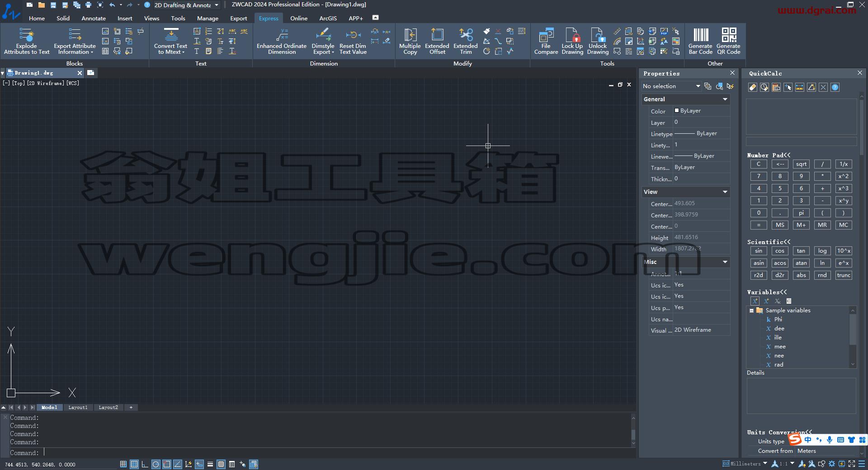Select the Extended Trim tool

tap(466, 41)
